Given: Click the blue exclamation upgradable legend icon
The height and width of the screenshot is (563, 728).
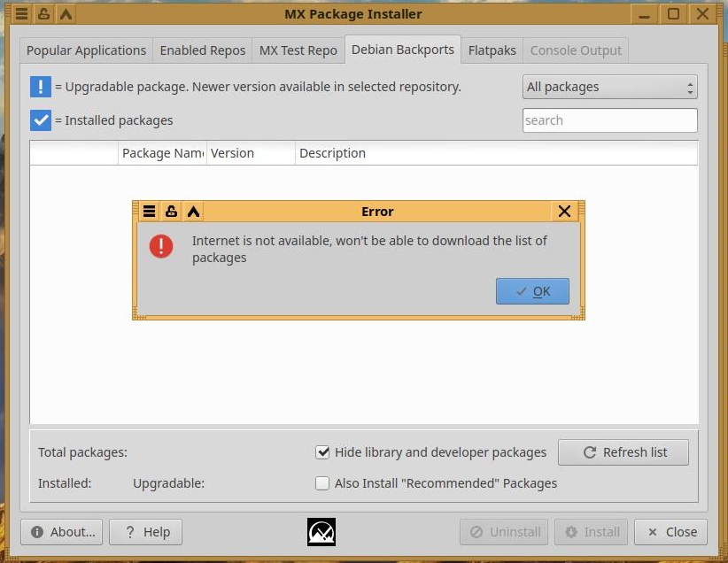Looking at the screenshot, I should coord(41,87).
